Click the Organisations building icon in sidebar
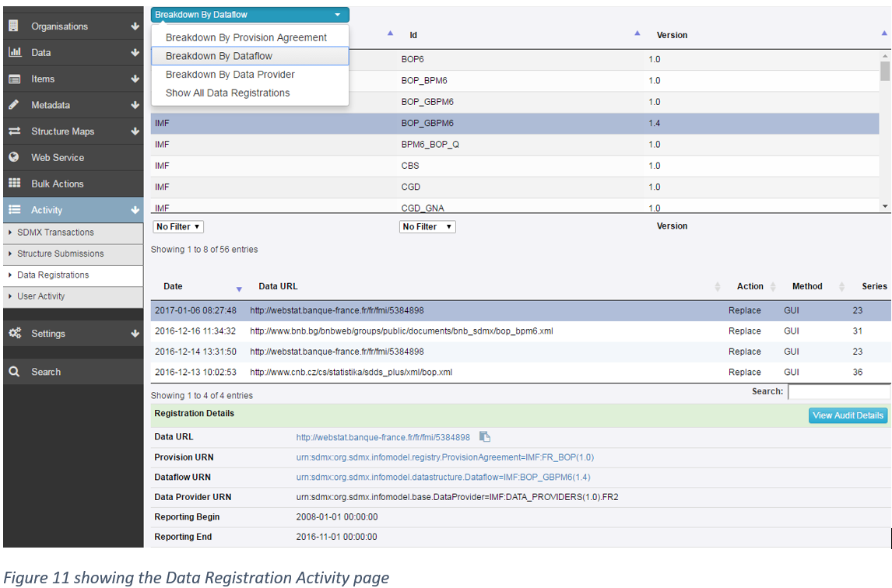892x588 pixels. click(14, 26)
